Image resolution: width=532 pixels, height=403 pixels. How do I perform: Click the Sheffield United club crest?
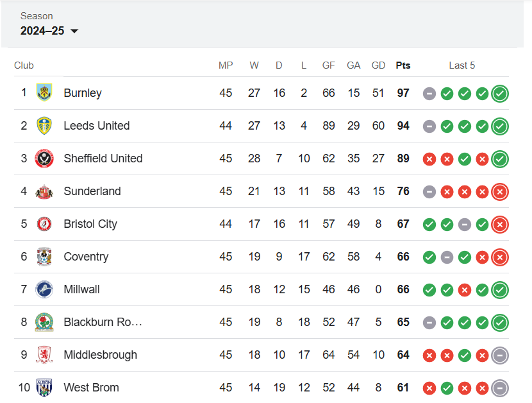click(x=44, y=159)
